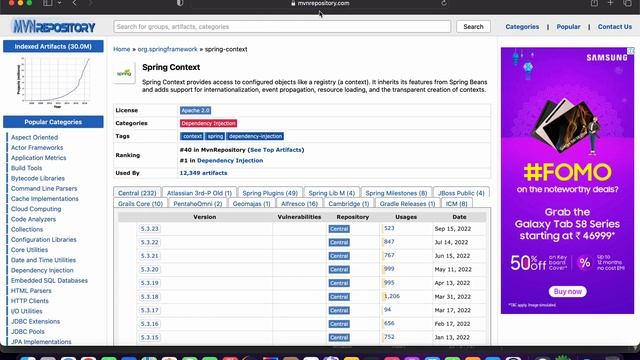Click the Safari sidebar toggle icon
The height and width of the screenshot is (360, 640).
pos(48,3)
